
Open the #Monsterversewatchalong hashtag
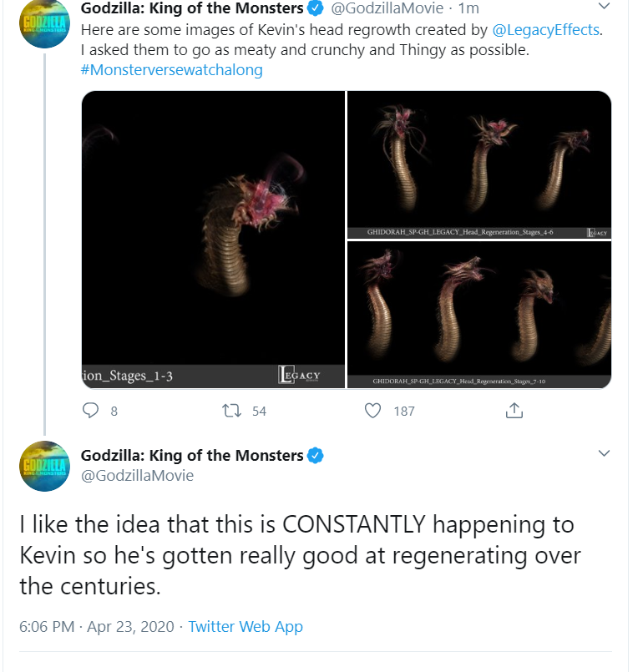click(171, 69)
